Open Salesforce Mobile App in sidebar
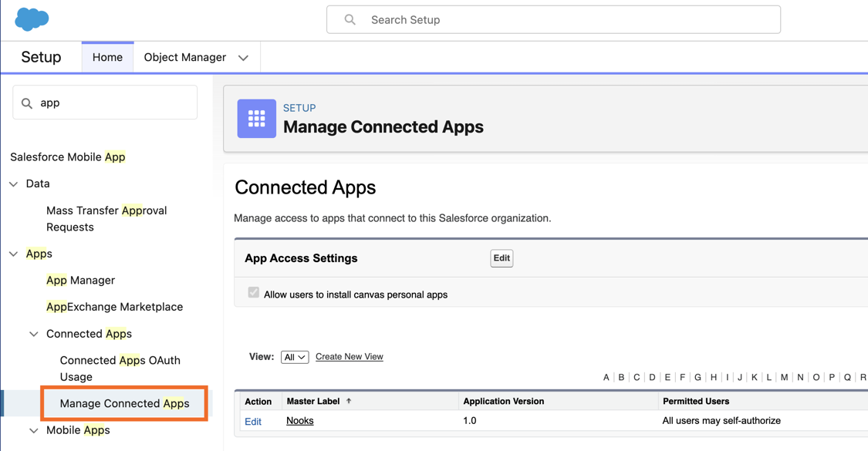The height and width of the screenshot is (451, 868). pyautogui.click(x=68, y=157)
